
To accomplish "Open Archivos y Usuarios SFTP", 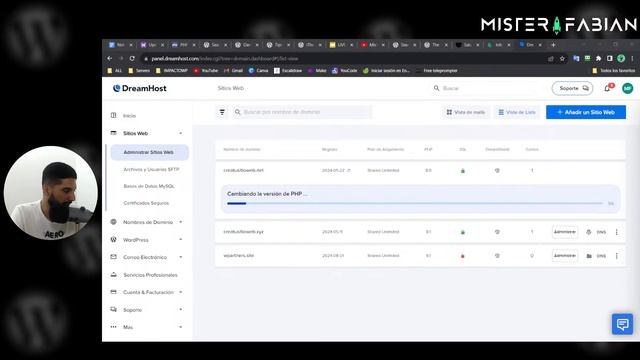I will (x=151, y=169).
